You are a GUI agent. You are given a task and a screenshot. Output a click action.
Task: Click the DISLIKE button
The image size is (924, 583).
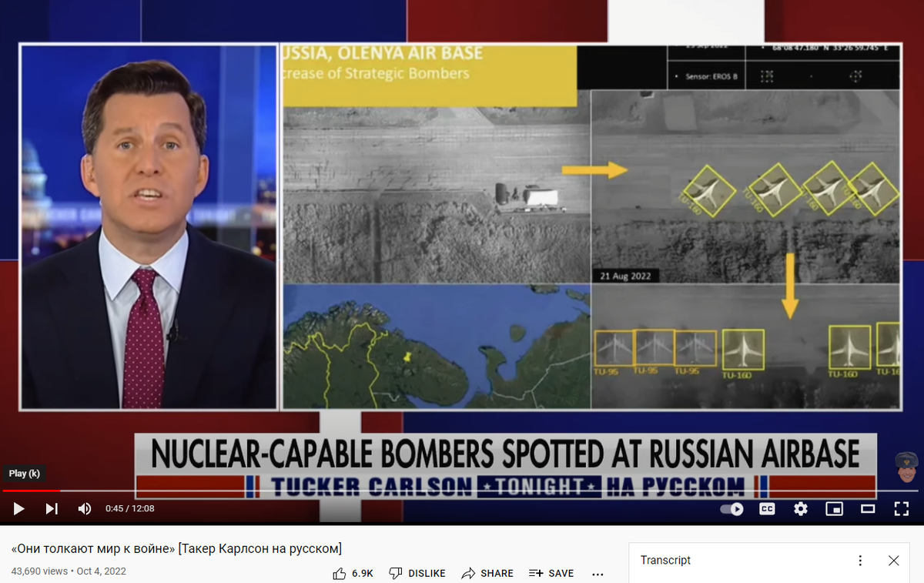click(x=417, y=573)
